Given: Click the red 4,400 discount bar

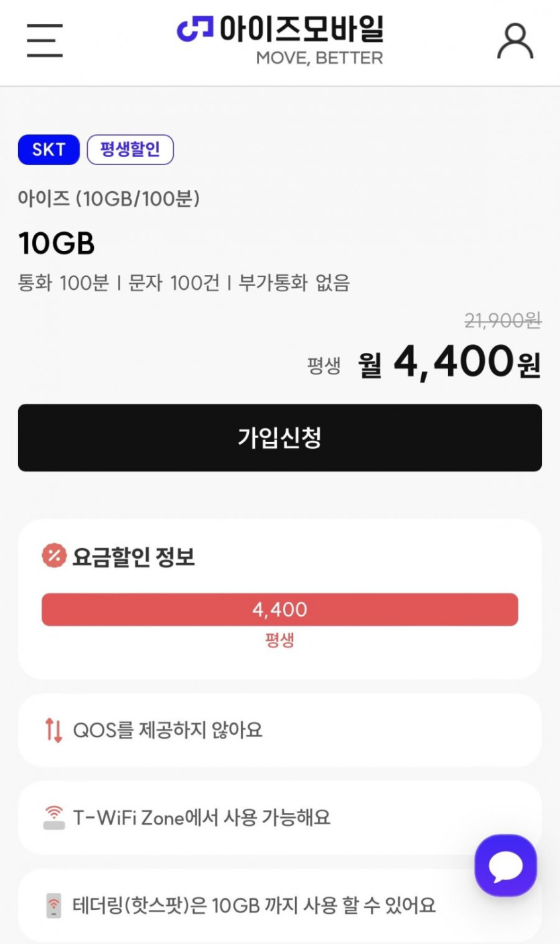Looking at the screenshot, I should point(280,609).
